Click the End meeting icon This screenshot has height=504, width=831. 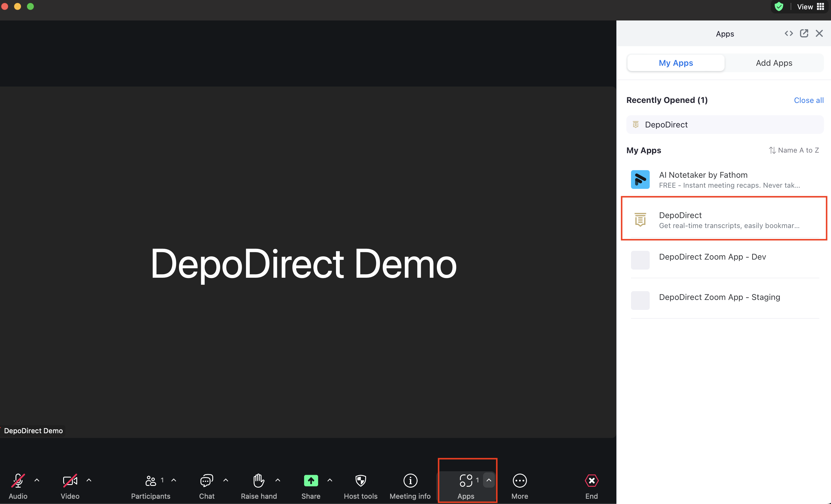591,480
